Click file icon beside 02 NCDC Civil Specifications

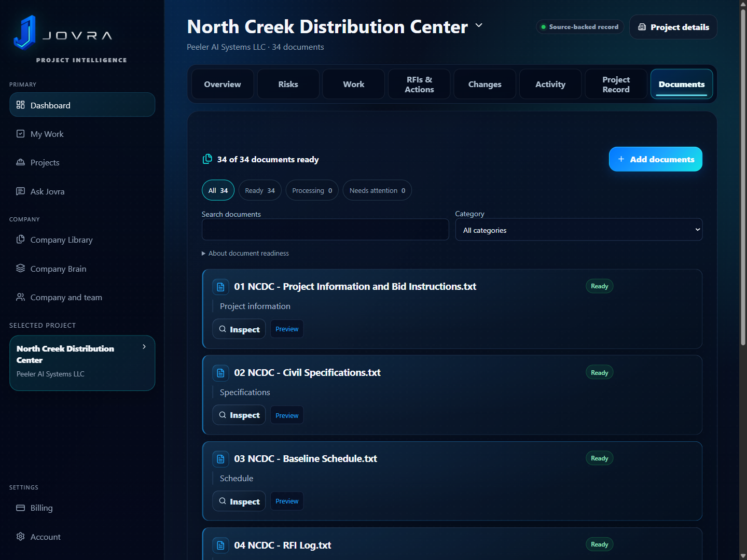click(x=220, y=373)
